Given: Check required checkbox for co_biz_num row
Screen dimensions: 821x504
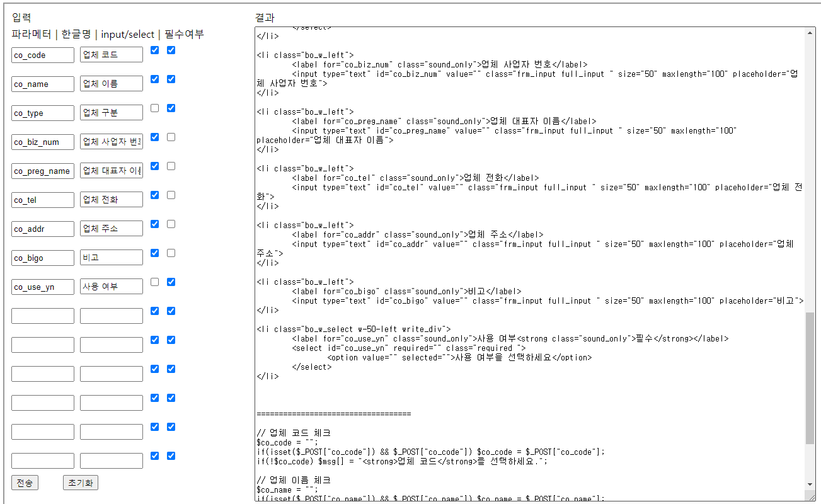Looking at the screenshot, I should click(x=171, y=137).
